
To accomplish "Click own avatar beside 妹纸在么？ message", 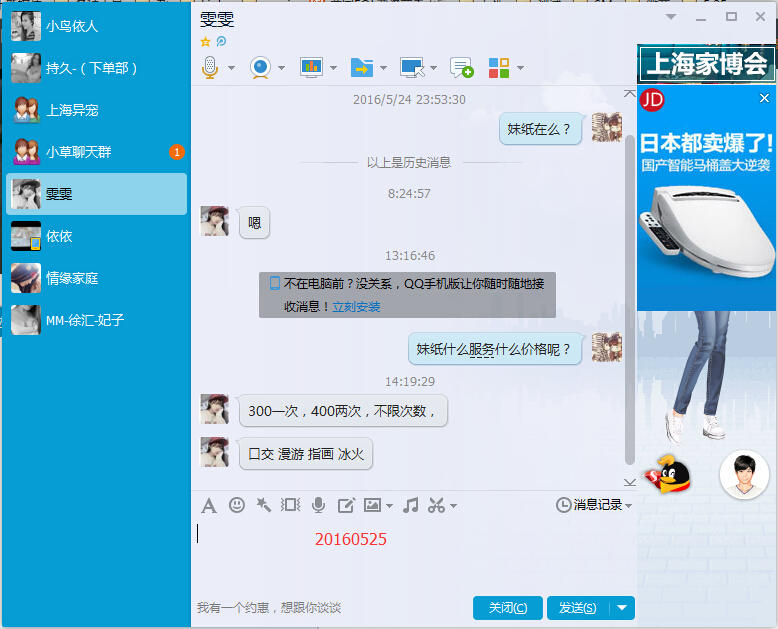I will click(x=607, y=127).
